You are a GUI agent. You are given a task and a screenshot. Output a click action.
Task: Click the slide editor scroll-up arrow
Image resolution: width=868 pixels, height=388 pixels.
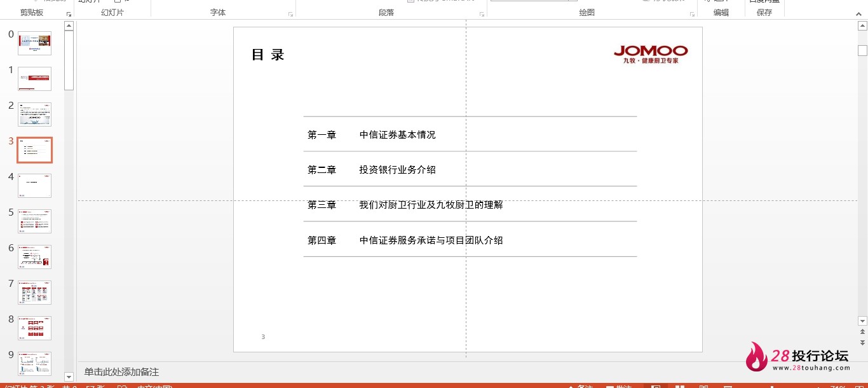(x=862, y=25)
